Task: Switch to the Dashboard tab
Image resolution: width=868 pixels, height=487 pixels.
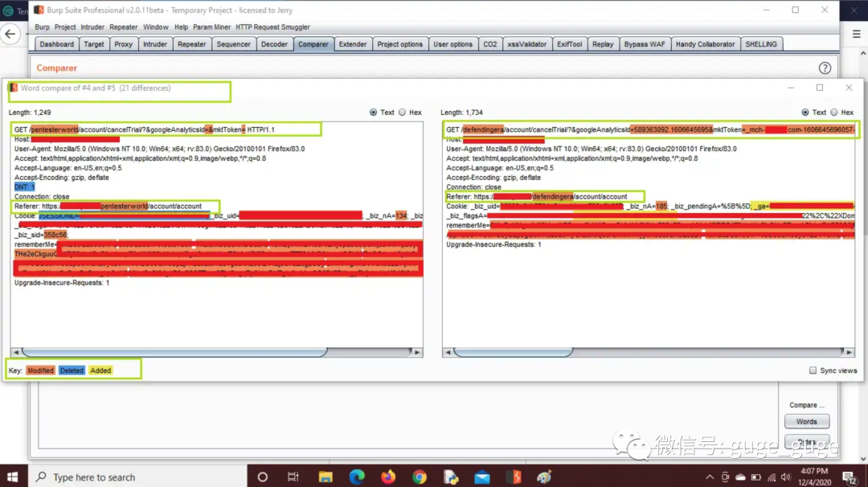Action: click(56, 44)
